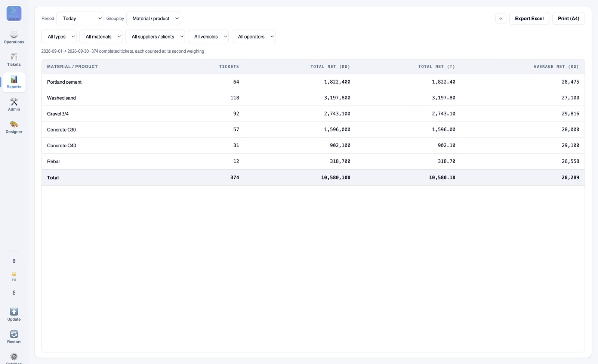
Task: Click the Export Excel button
Action: pyautogui.click(x=529, y=18)
